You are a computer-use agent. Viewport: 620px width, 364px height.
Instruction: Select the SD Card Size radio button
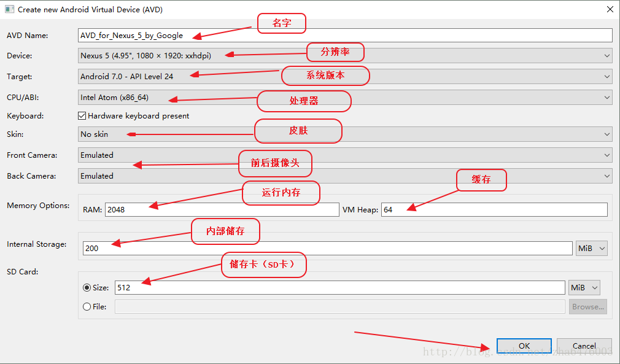coord(87,288)
